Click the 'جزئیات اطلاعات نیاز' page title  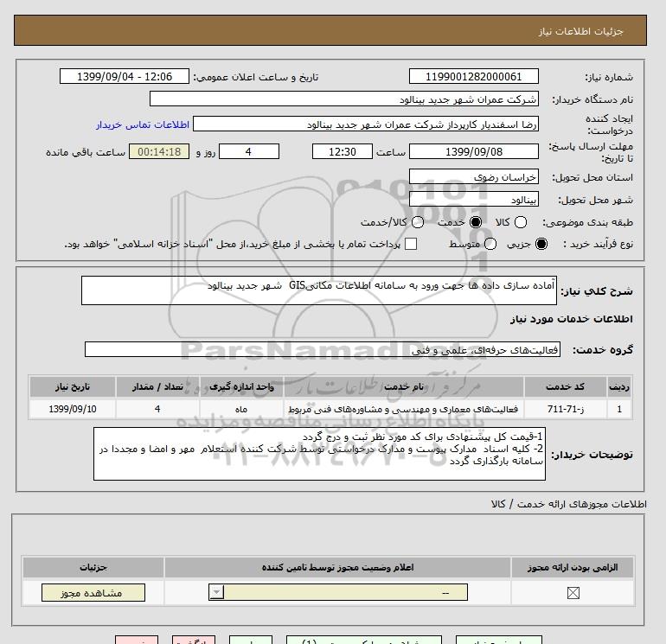pos(580,31)
